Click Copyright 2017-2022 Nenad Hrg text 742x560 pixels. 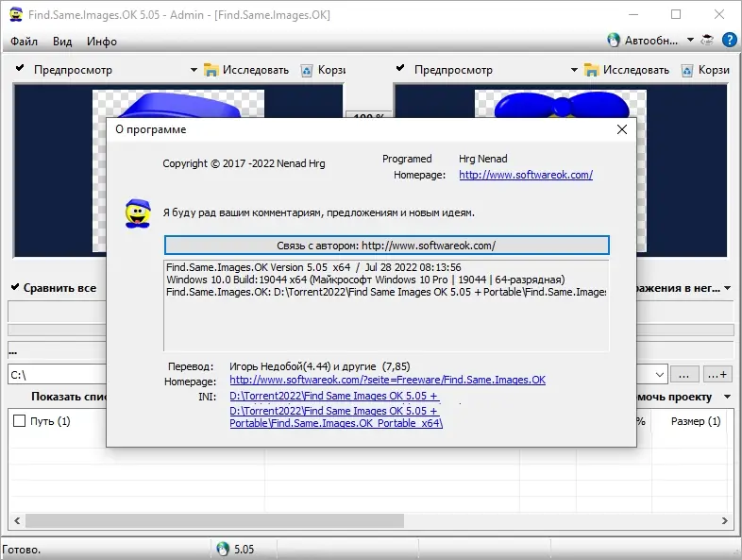244,163
